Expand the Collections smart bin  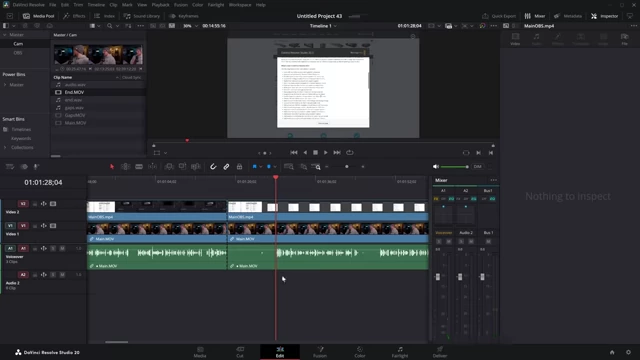point(5,147)
